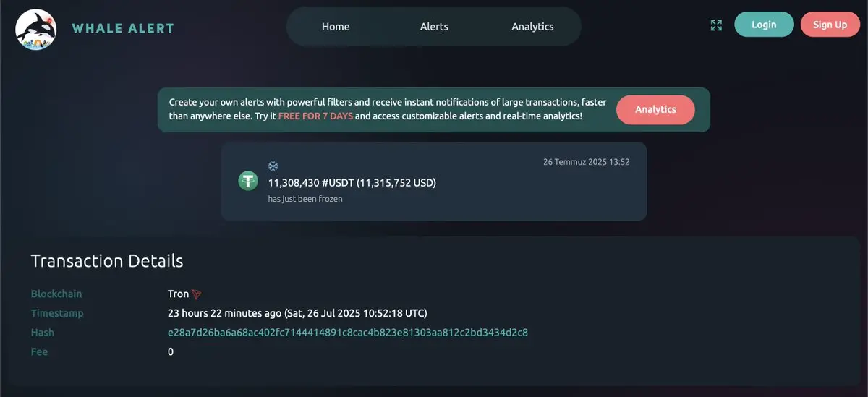Screen dimensions: 868x397
Task: Open the transaction hash link
Action: (x=348, y=333)
